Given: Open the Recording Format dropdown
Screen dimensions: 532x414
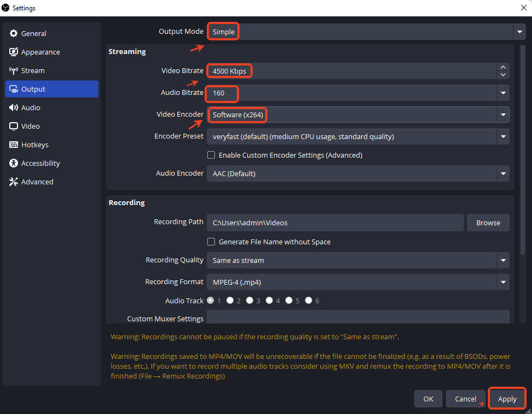Looking at the screenshot, I should point(503,282).
